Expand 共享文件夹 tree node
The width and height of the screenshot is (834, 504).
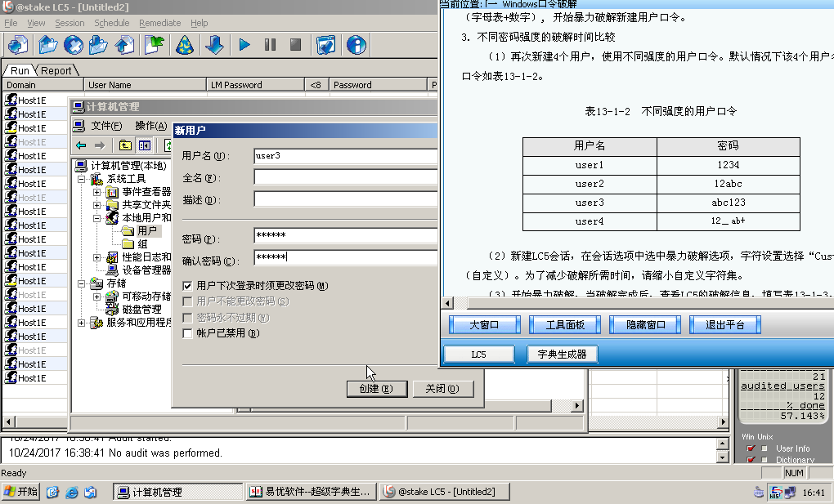point(96,205)
